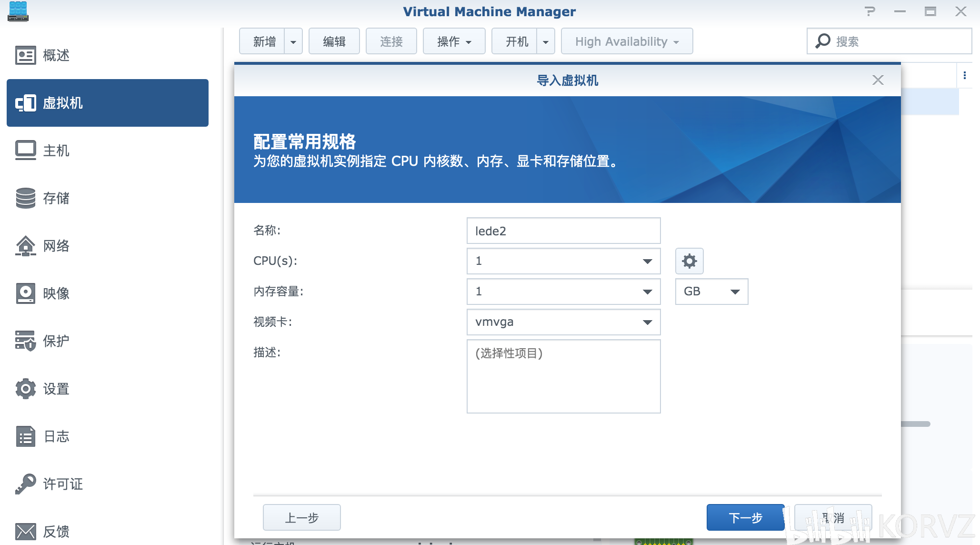This screenshot has width=980, height=545.
Task: Close the import virtual machine dialog
Action: point(878,80)
